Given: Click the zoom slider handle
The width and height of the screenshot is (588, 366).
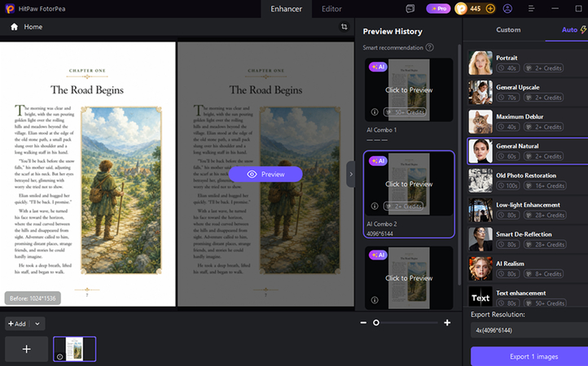Looking at the screenshot, I should [x=375, y=323].
